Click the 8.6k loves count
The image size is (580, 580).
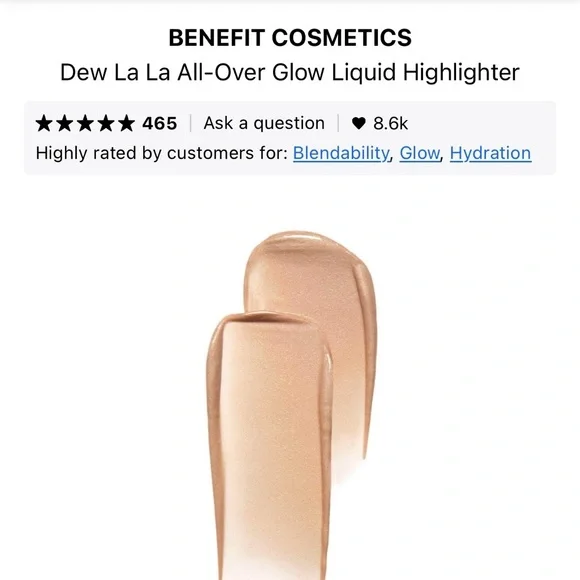click(x=391, y=123)
